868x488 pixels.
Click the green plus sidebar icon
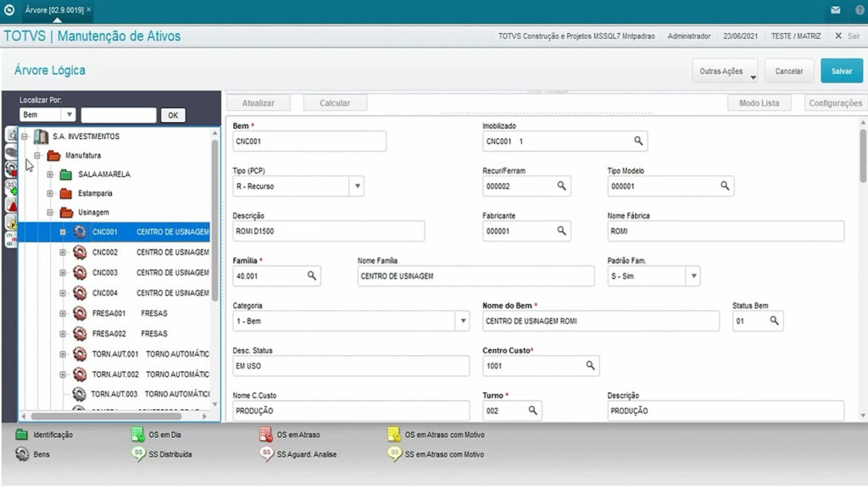pos(11,187)
